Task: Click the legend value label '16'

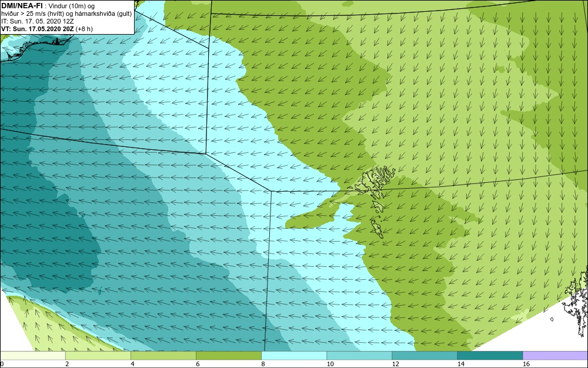Action: 526,364
